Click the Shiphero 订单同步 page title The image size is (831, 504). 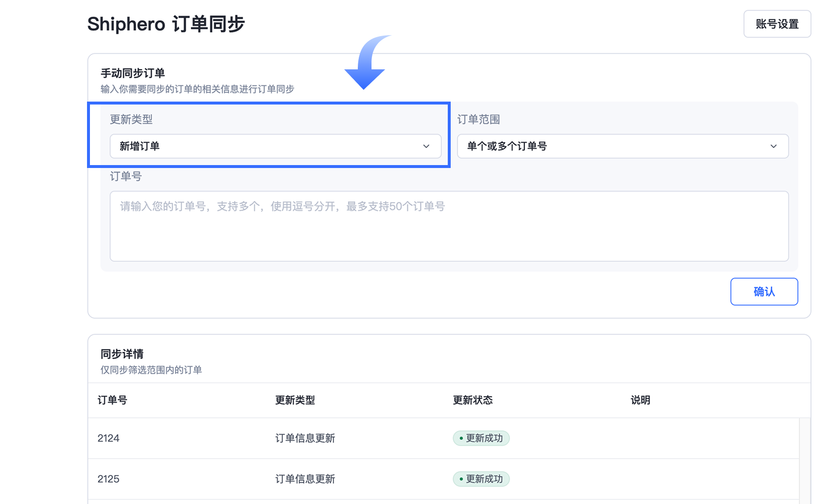point(166,23)
